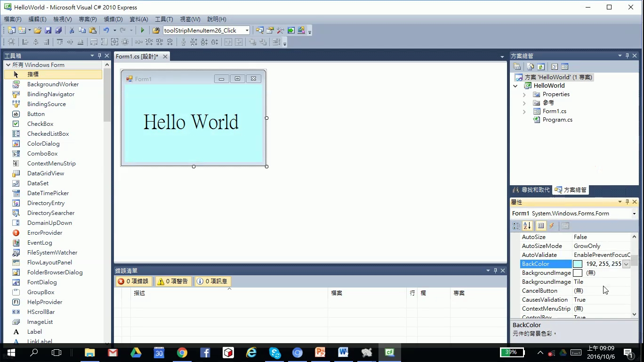Toggle auto-hide pin on the solution manager (方案總管) panel
Screen dimensions: 644x362
point(627,56)
